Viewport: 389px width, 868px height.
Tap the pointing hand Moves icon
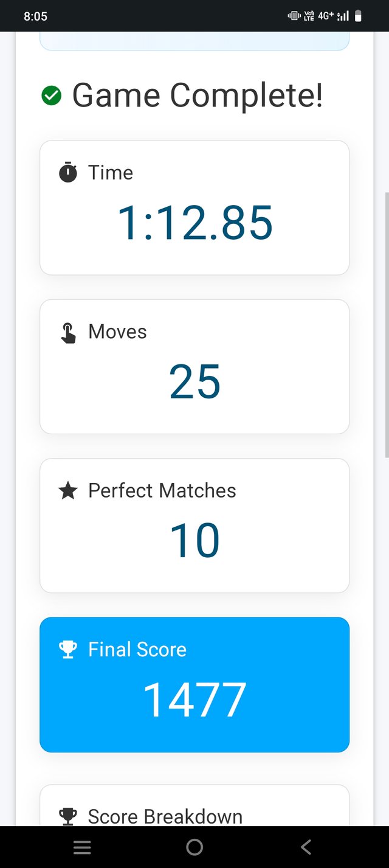tap(68, 332)
